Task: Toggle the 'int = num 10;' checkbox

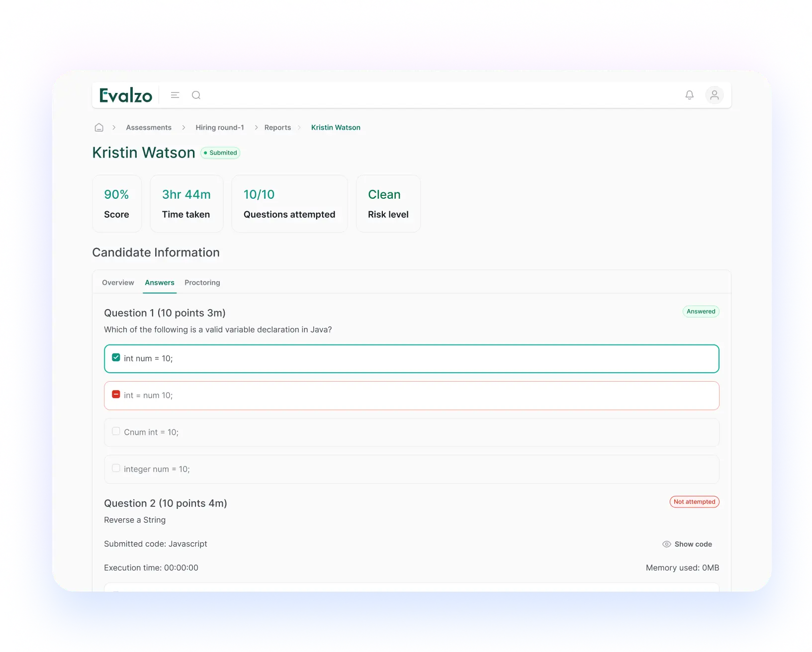Action: pyautogui.click(x=116, y=394)
